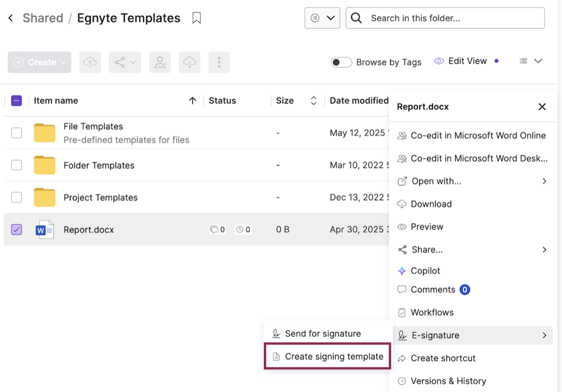The height and width of the screenshot is (392, 562).
Task: Select Co-edit in Microsoft Word Desktop
Action: [x=473, y=159]
